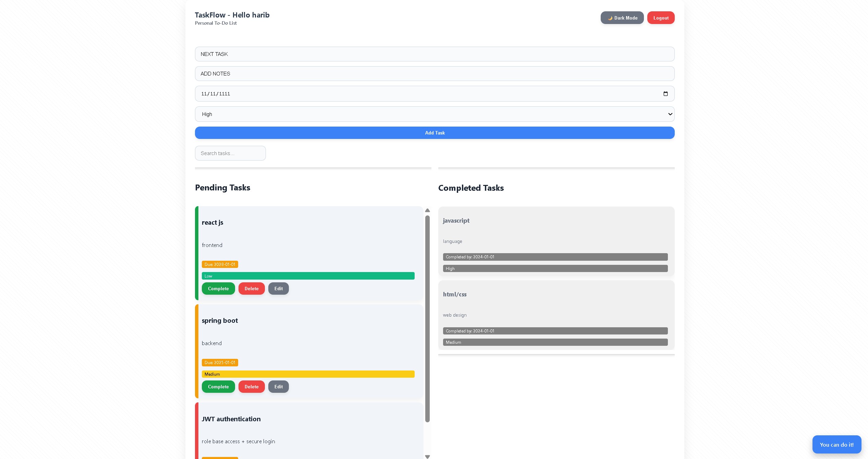Click the JWT authentication task title

point(231,419)
